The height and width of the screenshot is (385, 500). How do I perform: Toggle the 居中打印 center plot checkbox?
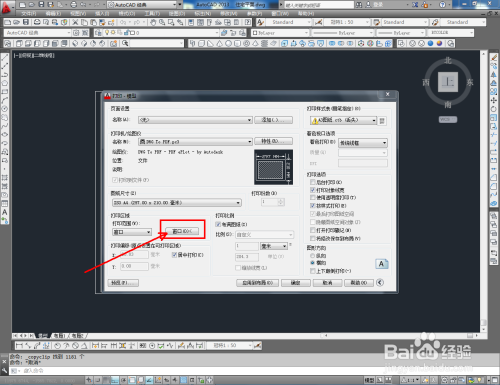click(174, 255)
